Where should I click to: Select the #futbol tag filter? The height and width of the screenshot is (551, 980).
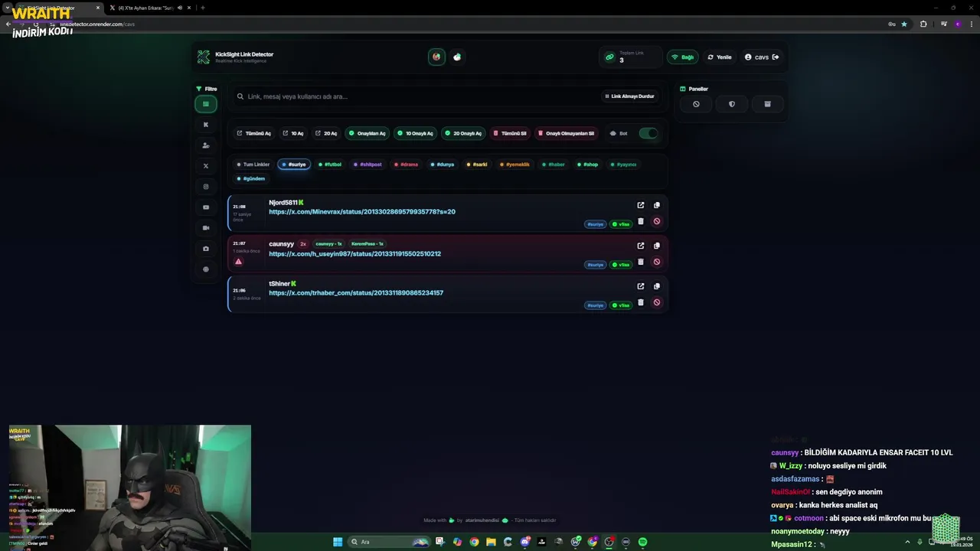coord(330,165)
